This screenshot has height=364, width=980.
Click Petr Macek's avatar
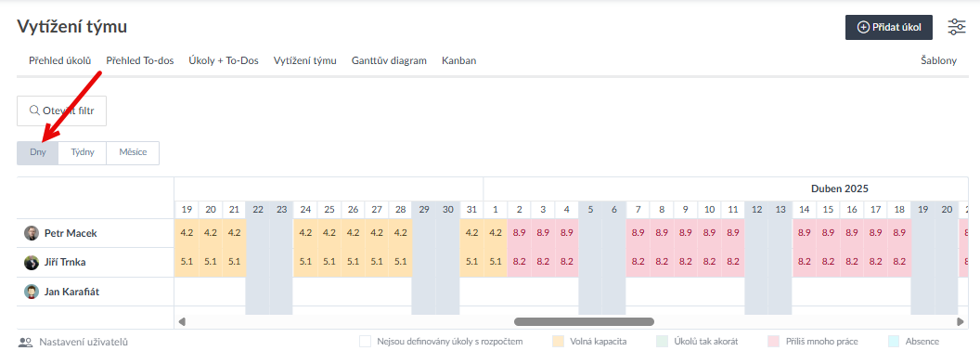pos(32,233)
